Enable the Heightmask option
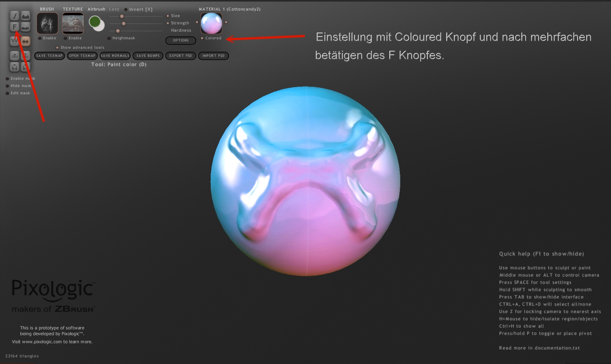 (121, 38)
